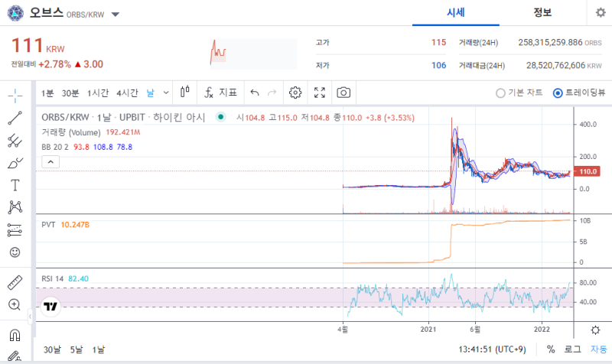The height and width of the screenshot is (364, 612).
Task: Switch chart to fullscreen mode
Action: (320, 93)
